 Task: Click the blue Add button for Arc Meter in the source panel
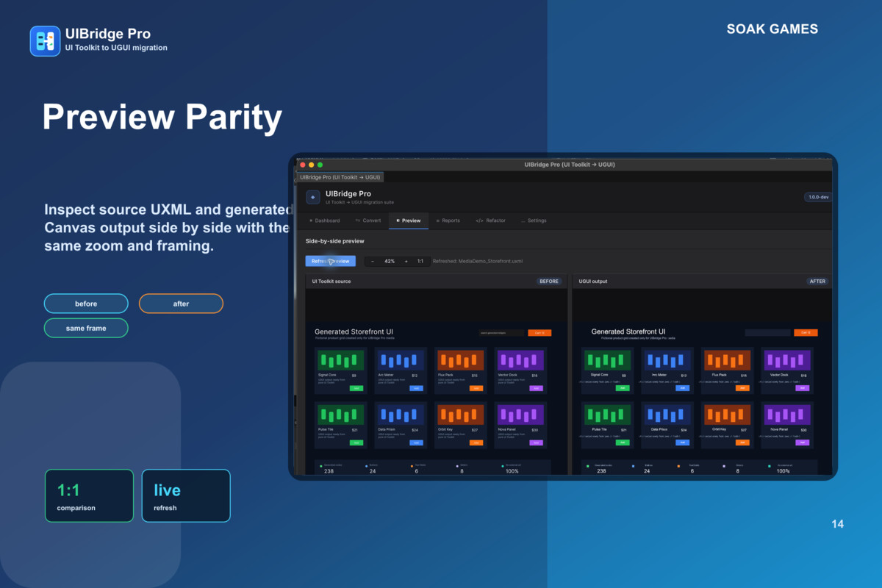(416, 388)
